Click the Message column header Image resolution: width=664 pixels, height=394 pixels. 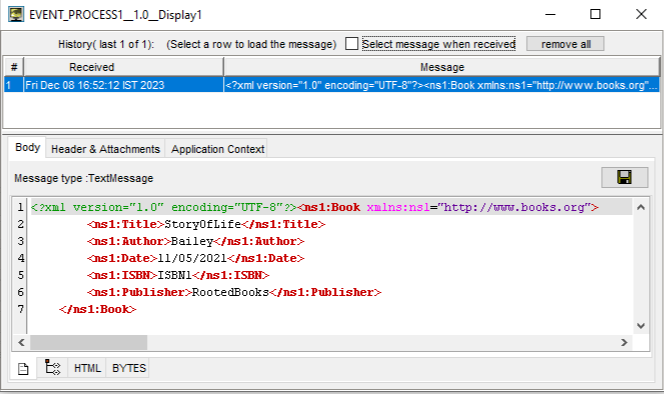point(442,67)
